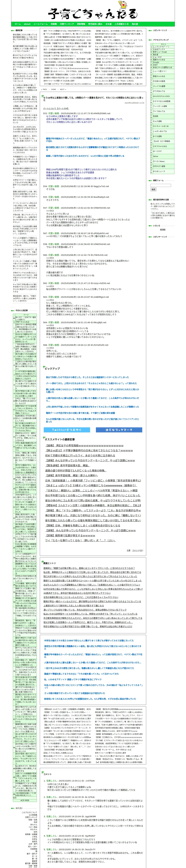The width and height of the screenshot is (186, 868).
Task: Open link 中学生の娘のスマホ見たらSNSで知らん人と
Action: [89, 641]
